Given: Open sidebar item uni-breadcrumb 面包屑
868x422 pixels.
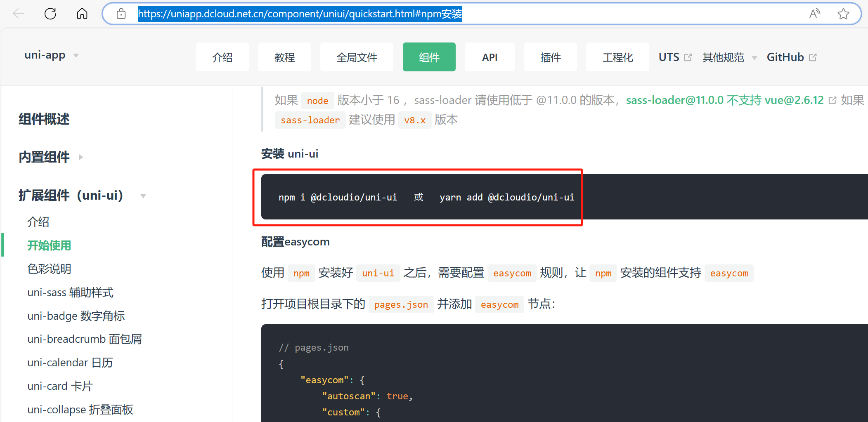Looking at the screenshot, I should (x=85, y=339).
